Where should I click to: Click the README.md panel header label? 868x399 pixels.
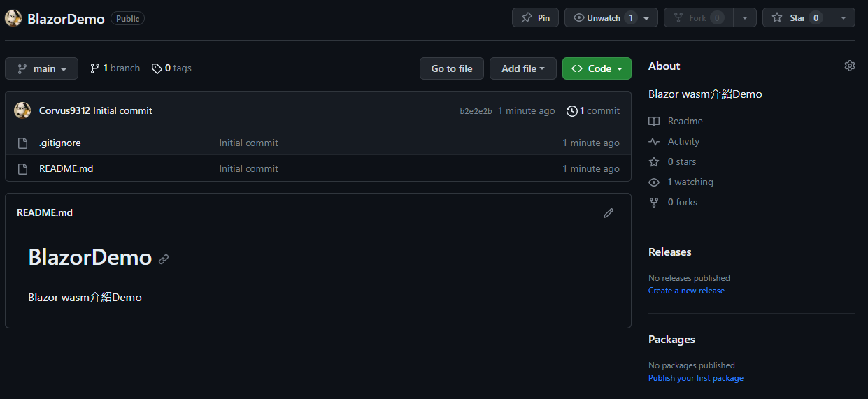[x=45, y=212]
